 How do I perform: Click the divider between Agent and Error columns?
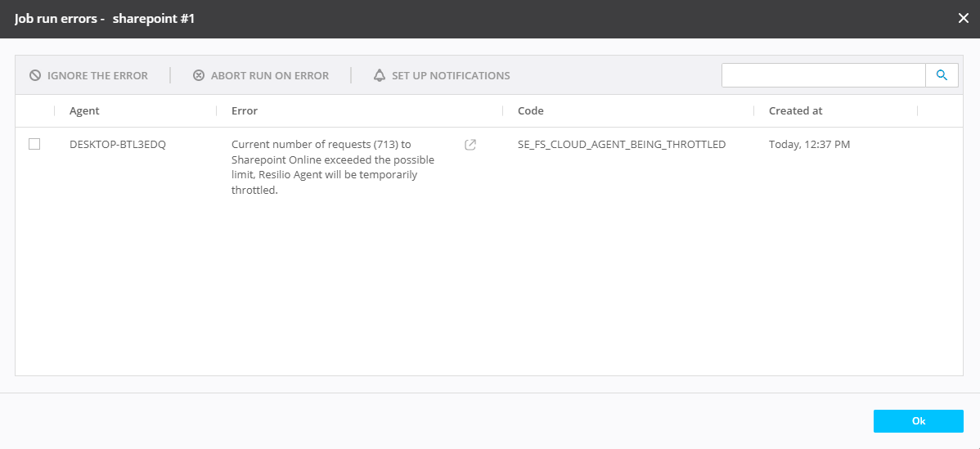point(217,110)
